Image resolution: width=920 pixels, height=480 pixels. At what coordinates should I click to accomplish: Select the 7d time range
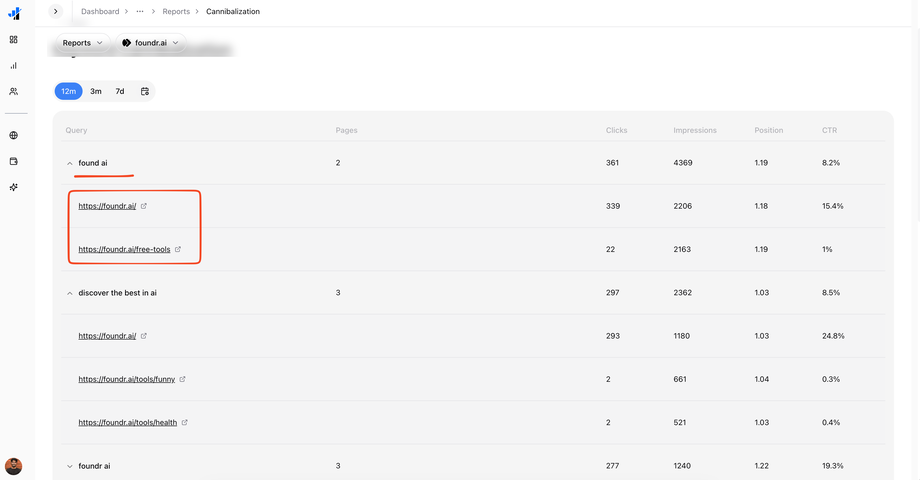click(x=120, y=91)
